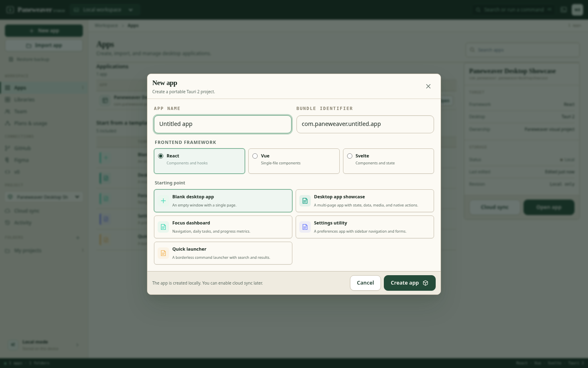Click the Create app button label
This screenshot has height=368, width=588.
405,283
